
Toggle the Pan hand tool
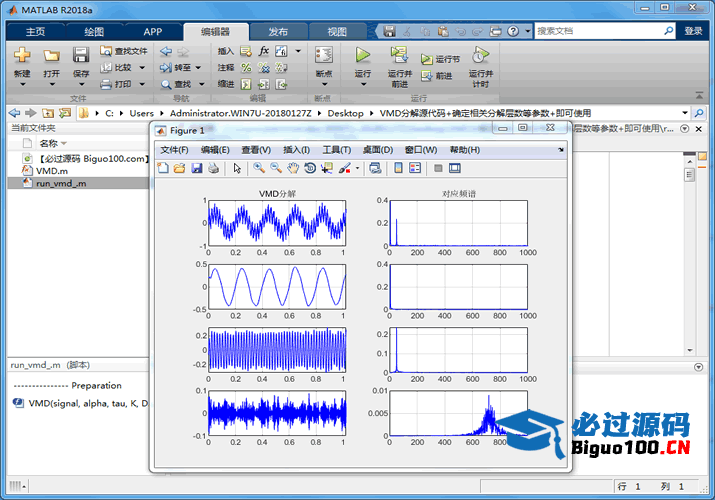(x=293, y=168)
